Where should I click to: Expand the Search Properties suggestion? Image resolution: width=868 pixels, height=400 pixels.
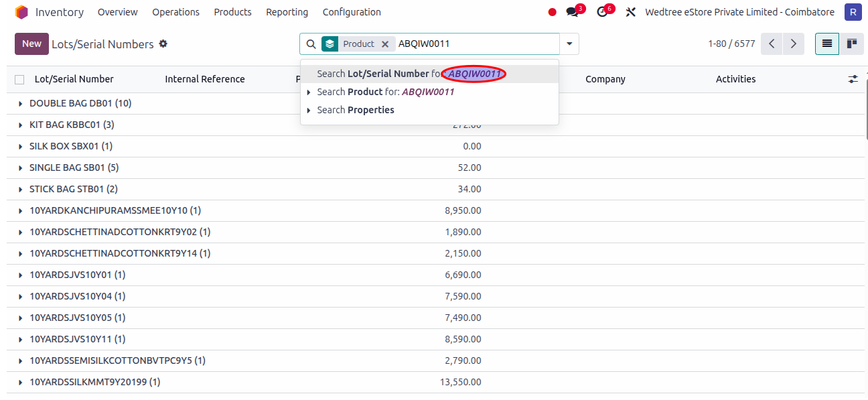coord(309,111)
